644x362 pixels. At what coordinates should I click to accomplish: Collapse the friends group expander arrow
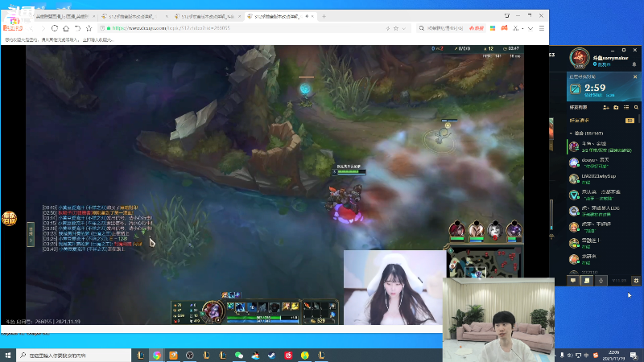(571, 134)
